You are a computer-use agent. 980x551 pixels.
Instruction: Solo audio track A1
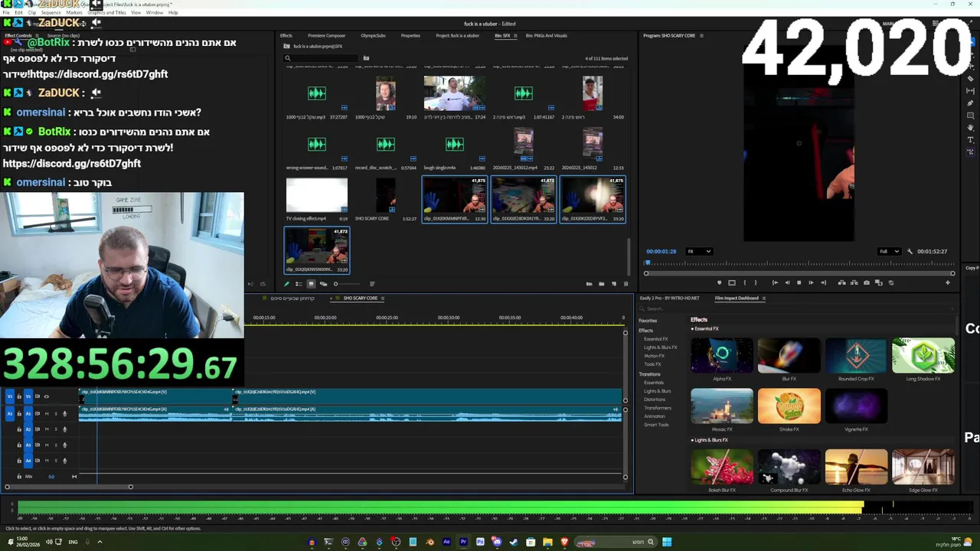pyautogui.click(x=56, y=414)
